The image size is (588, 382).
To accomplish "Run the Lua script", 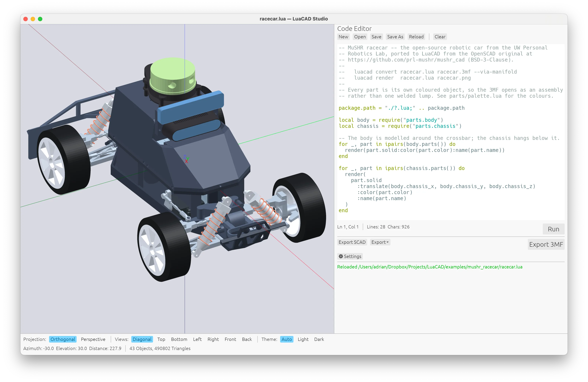I will [x=553, y=229].
